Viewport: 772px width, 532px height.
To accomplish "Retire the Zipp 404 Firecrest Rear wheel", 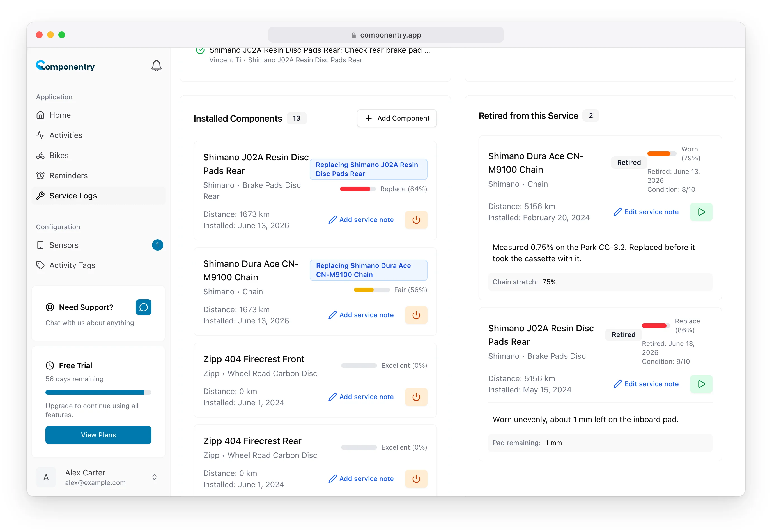I will (416, 479).
